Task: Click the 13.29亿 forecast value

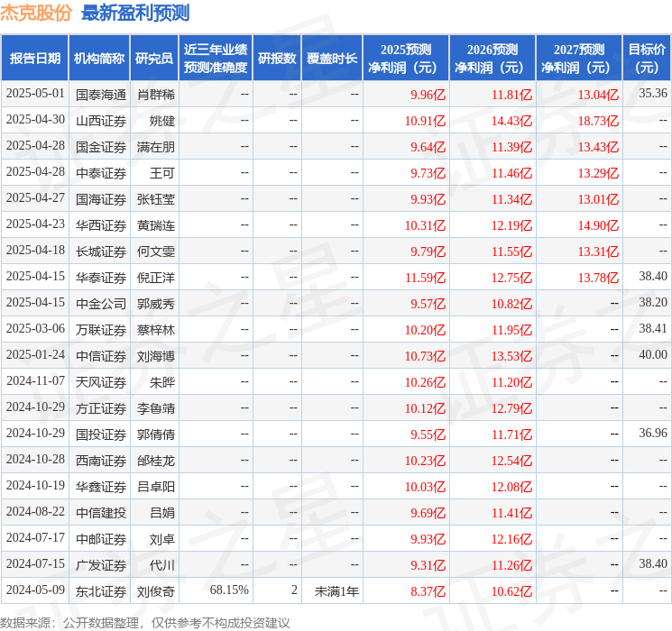Action: (x=598, y=173)
